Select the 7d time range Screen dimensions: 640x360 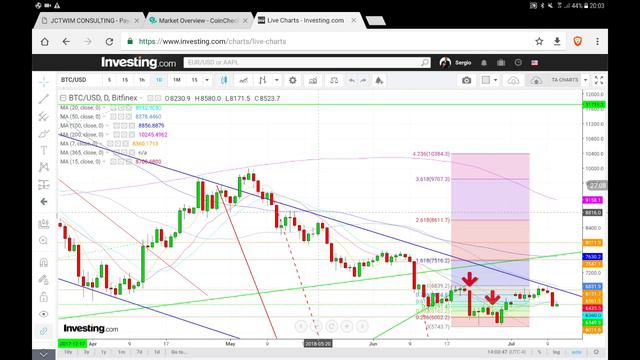(x=139, y=352)
